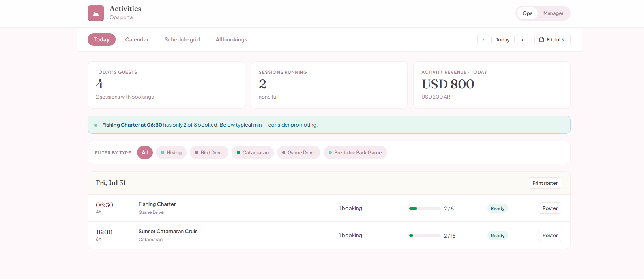Select the All filter chip
644x279 pixels.
[145, 153]
